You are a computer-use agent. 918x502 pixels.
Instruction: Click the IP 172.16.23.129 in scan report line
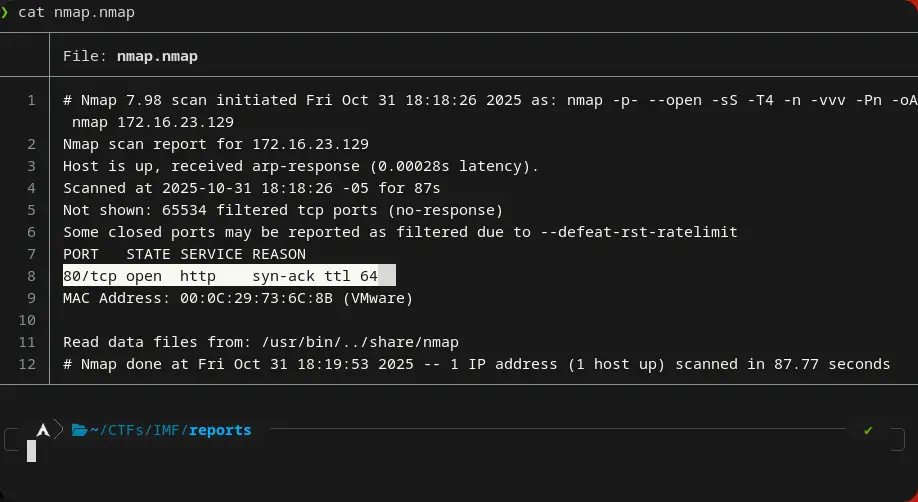click(x=310, y=144)
